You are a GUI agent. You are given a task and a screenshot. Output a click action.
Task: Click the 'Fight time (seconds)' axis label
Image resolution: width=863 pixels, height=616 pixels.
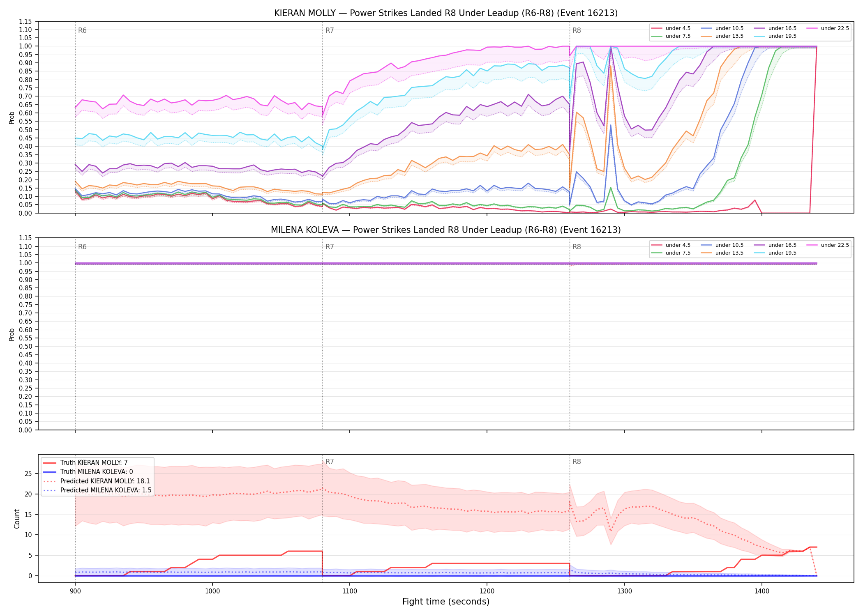pos(446,602)
